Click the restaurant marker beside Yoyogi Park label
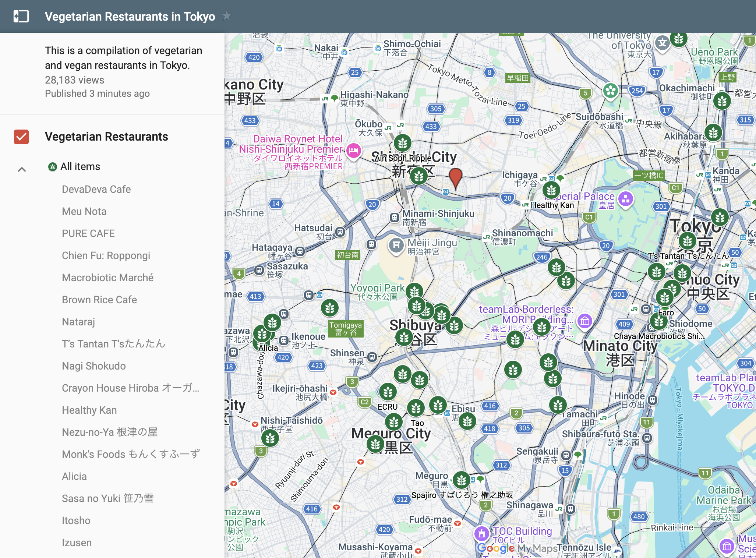Screen dimensions: 756x558 click(x=414, y=292)
